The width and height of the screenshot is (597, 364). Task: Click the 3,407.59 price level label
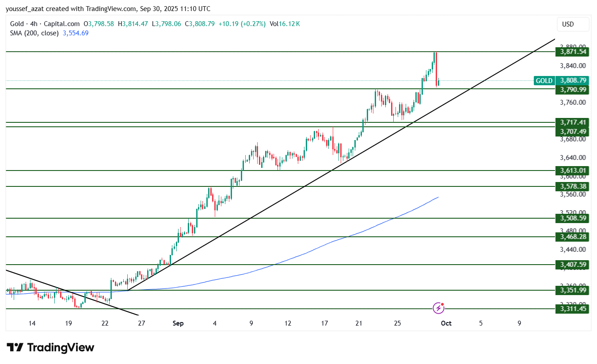tap(573, 265)
